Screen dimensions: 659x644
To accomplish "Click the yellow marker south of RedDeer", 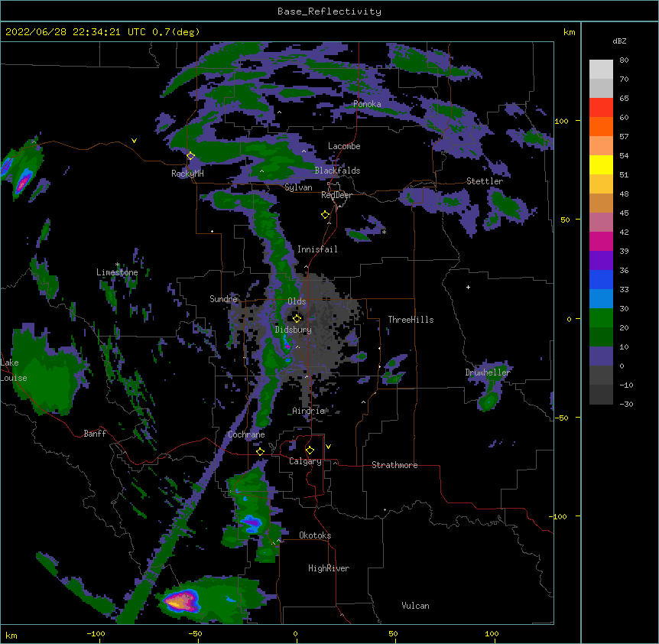I will [325, 215].
